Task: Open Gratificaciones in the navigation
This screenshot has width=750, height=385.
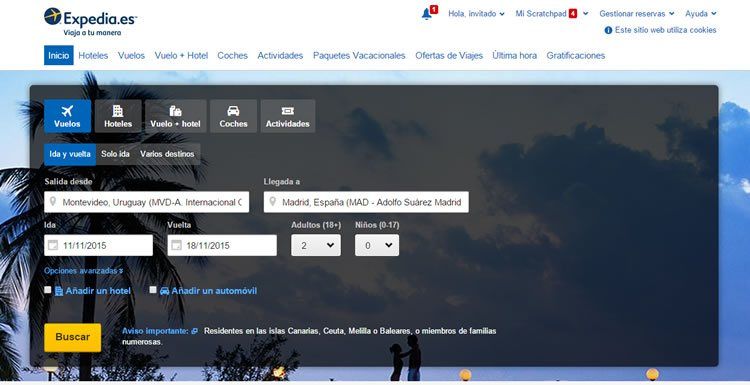Action: [576, 55]
